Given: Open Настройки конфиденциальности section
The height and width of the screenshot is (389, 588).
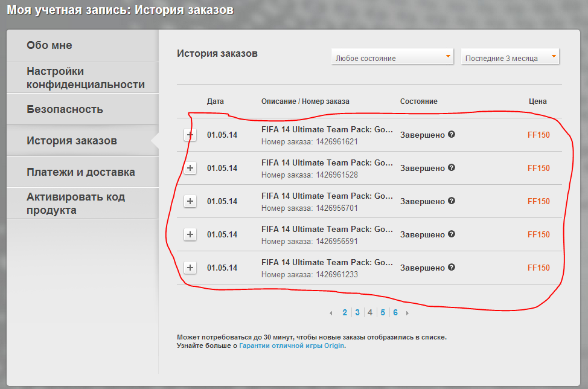Looking at the screenshot, I should click(x=83, y=78).
